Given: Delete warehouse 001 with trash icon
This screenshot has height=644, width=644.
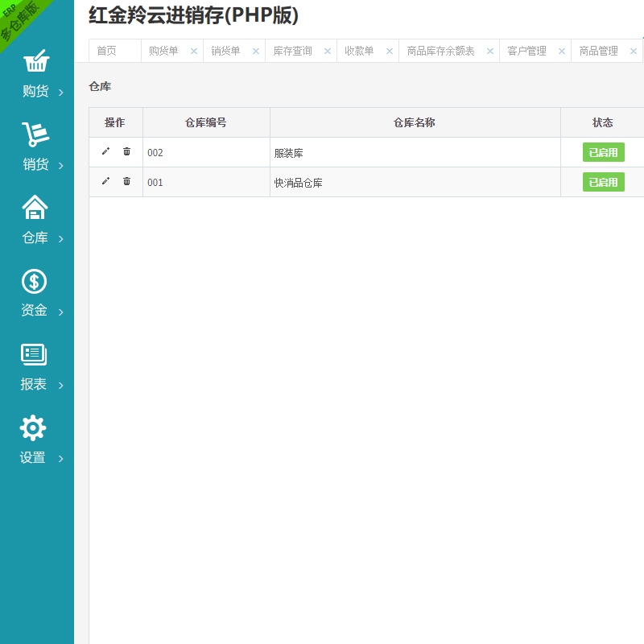Looking at the screenshot, I should click(126, 181).
